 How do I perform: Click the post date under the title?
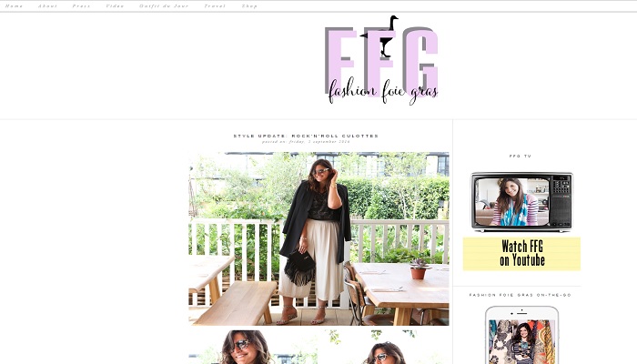tap(306, 142)
